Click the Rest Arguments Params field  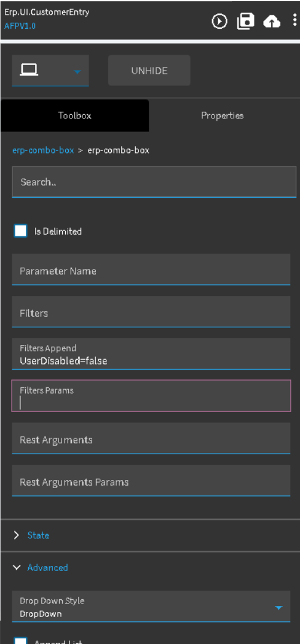pos(151,481)
